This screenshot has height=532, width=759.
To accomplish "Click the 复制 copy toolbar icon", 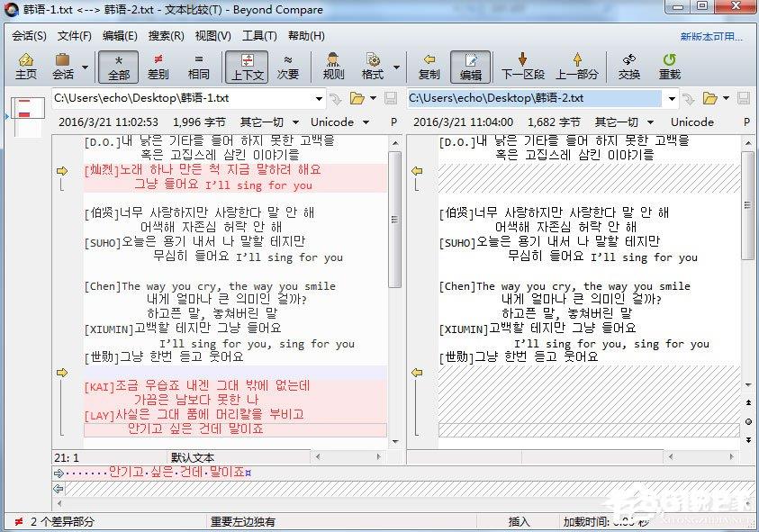I will pos(429,67).
